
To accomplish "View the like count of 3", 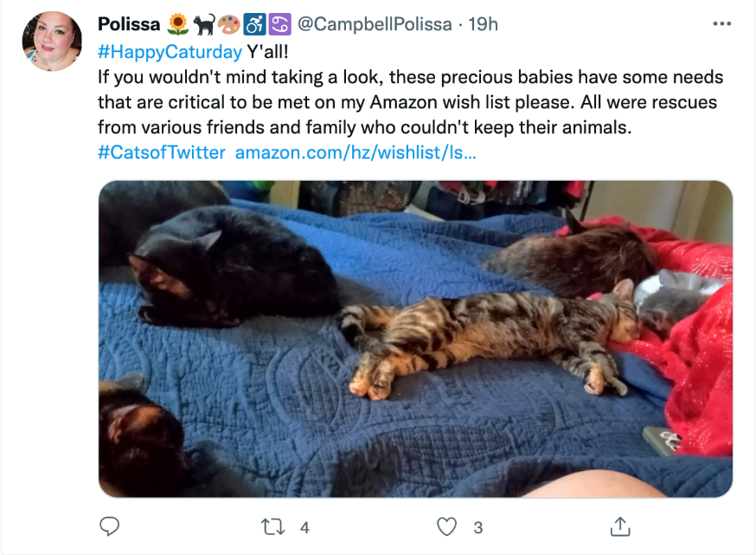I will tap(477, 527).
